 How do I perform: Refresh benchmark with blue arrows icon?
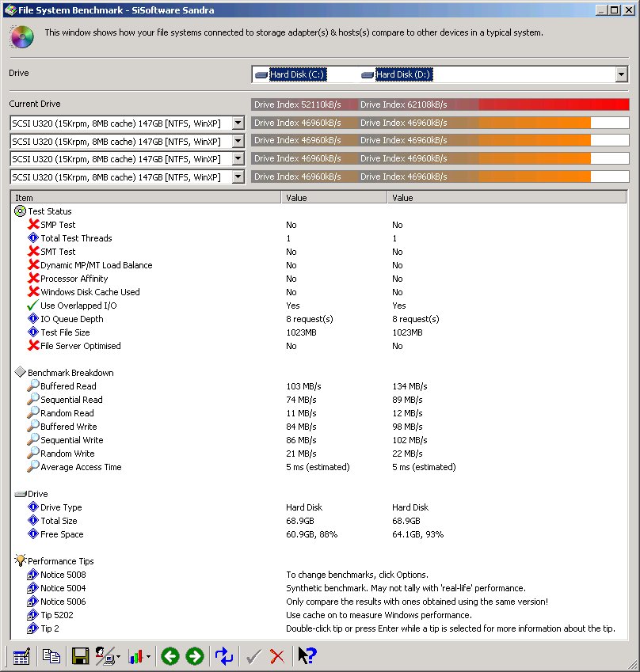coord(224,656)
